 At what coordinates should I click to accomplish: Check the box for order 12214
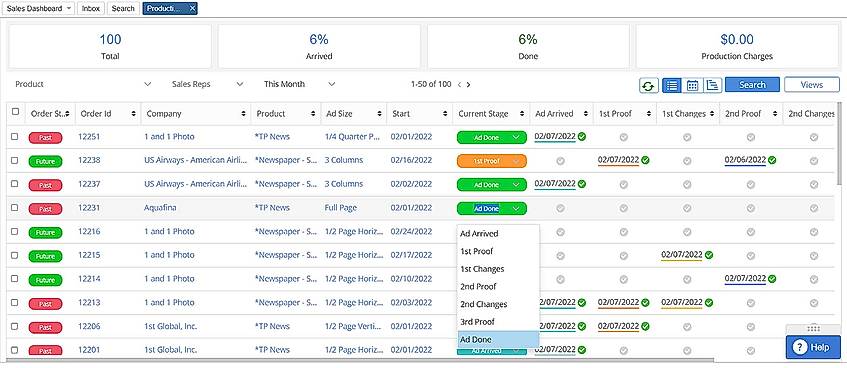pos(15,279)
